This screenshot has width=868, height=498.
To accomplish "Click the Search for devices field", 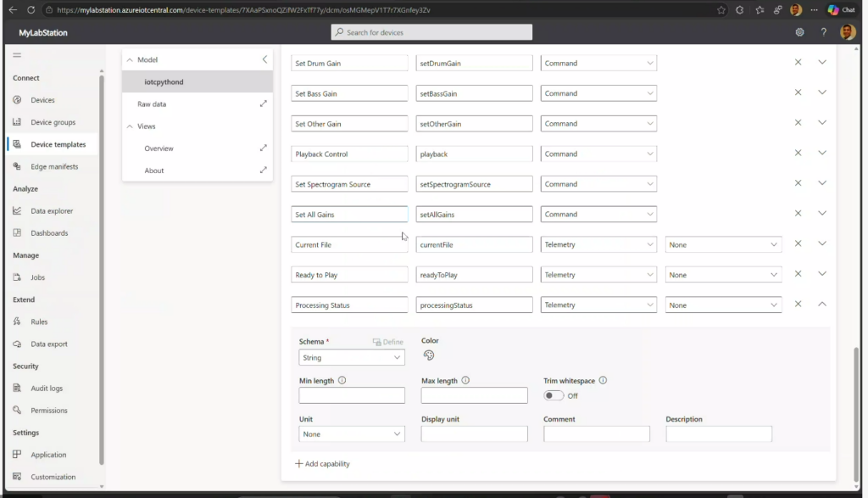I will coord(431,32).
